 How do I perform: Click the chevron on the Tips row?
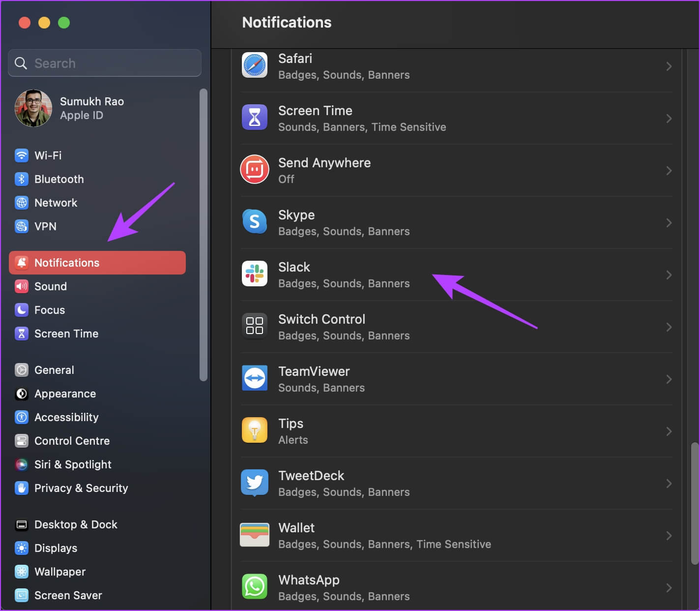(669, 431)
